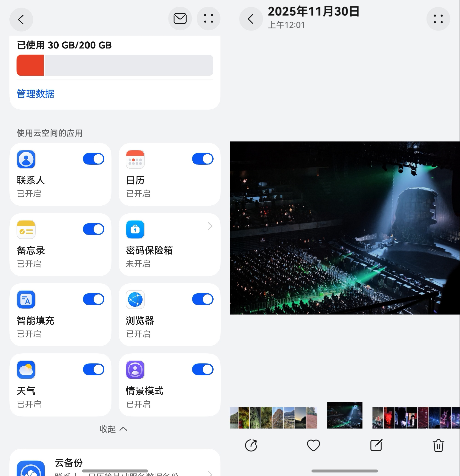Switch off Browser (浏览器) sync toggle

(x=203, y=299)
